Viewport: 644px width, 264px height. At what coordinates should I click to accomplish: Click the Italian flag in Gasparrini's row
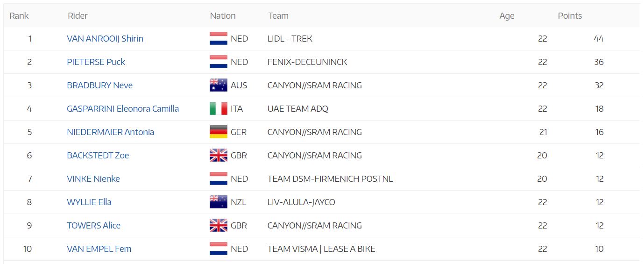(x=219, y=108)
